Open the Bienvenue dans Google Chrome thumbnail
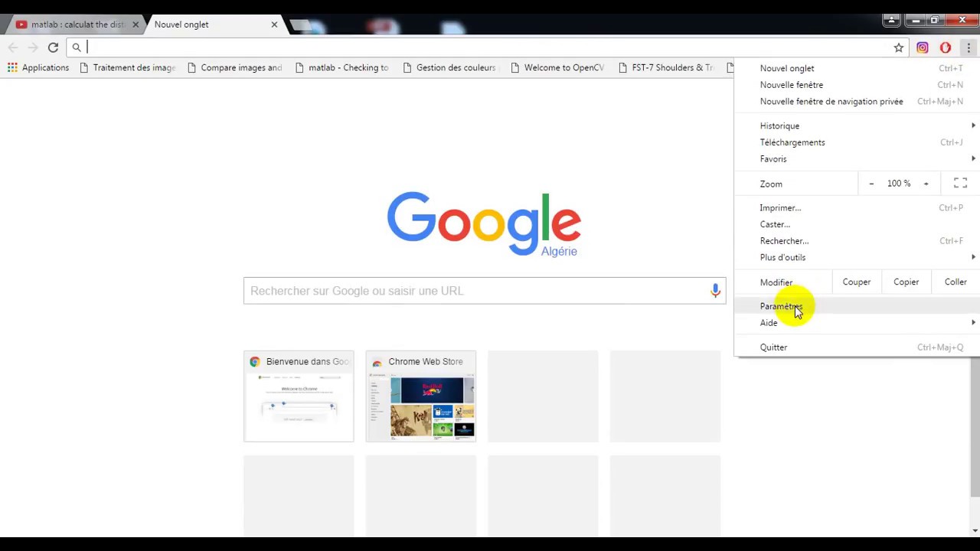980x551 pixels. 299,396
